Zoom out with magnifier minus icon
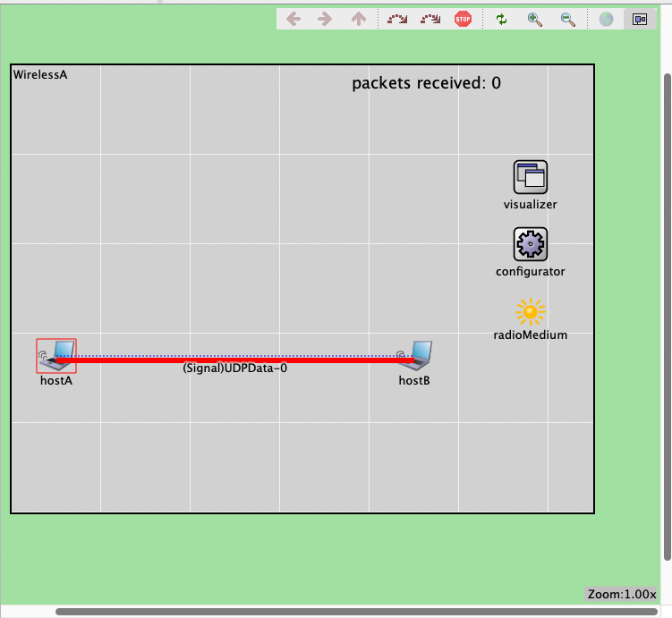Screen dimensions: 672x618 click(x=568, y=20)
